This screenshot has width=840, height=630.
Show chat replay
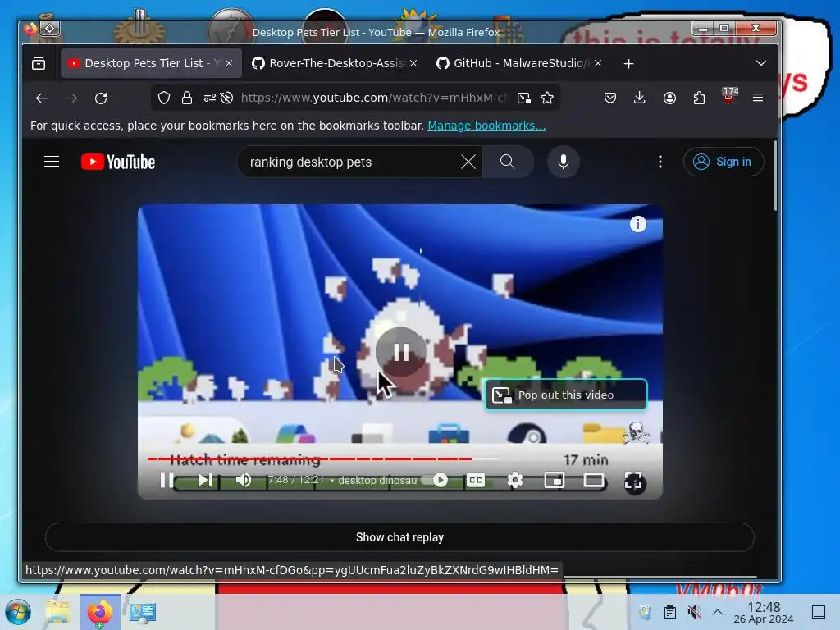[399, 537]
